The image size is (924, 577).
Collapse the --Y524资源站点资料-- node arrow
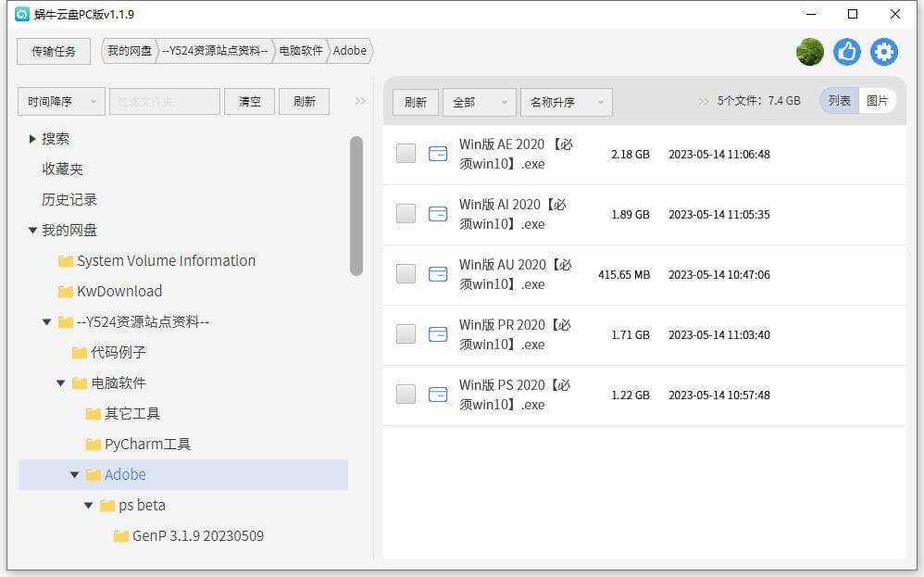pyautogui.click(x=46, y=322)
